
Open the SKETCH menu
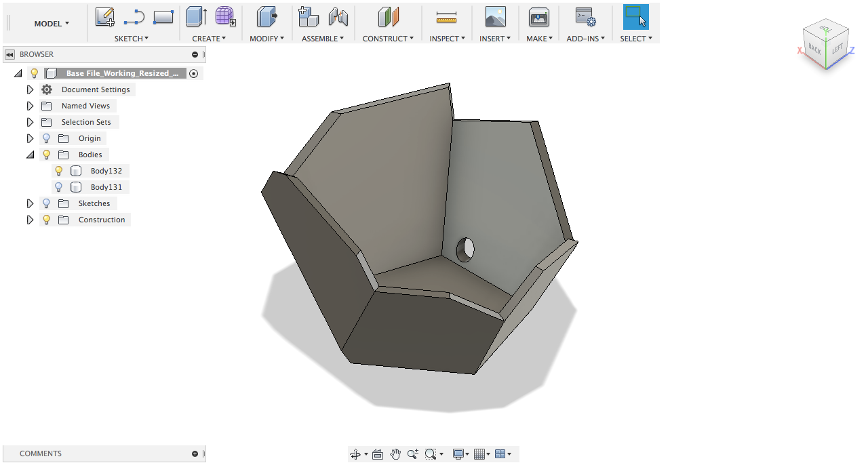click(132, 39)
